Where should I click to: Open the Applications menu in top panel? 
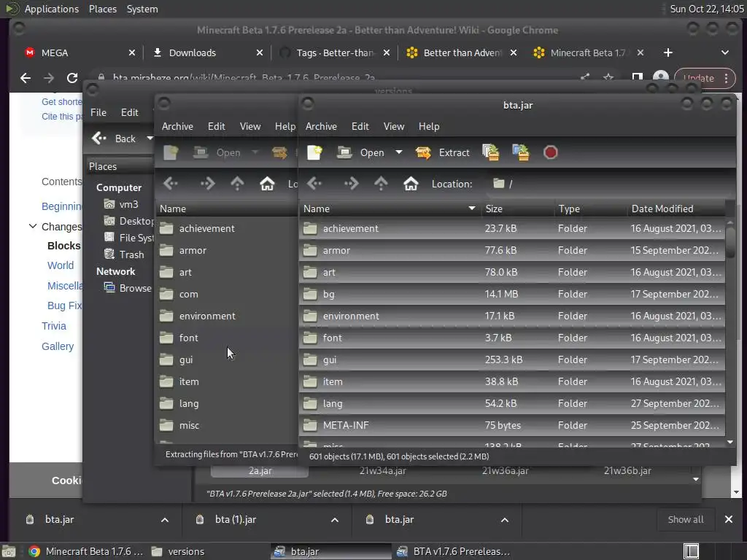pyautogui.click(x=52, y=9)
